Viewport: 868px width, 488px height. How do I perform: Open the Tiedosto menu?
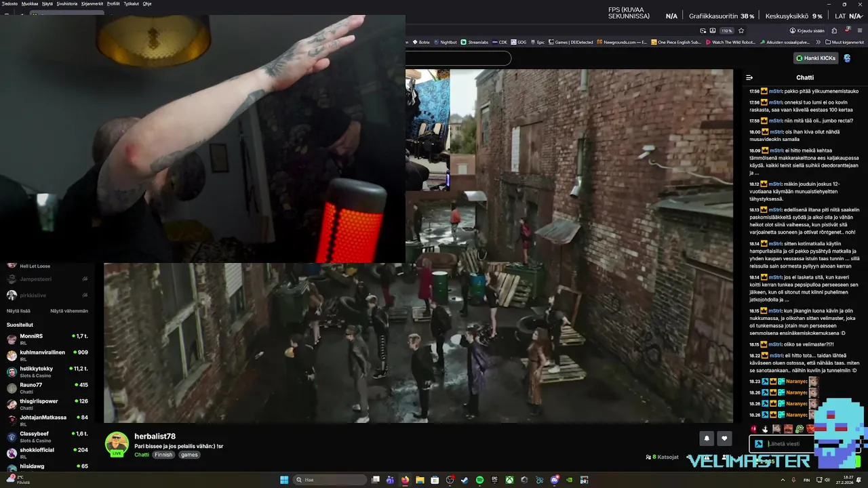click(9, 3)
